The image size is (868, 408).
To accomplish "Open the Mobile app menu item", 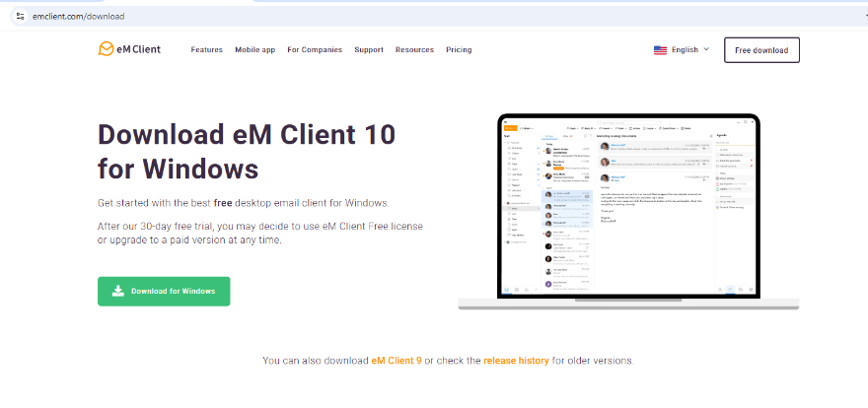I will point(254,49).
